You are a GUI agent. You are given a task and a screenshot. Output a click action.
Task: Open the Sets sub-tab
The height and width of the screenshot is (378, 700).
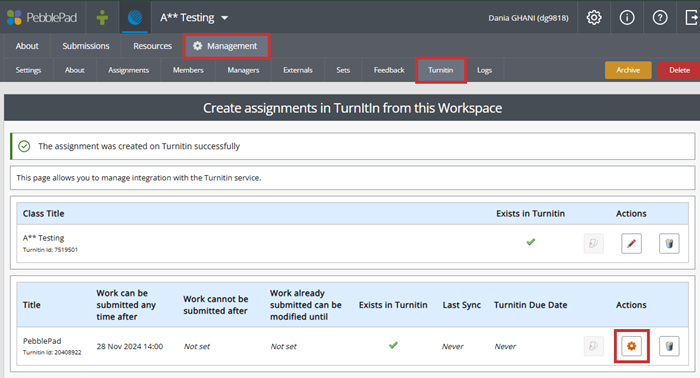(343, 70)
